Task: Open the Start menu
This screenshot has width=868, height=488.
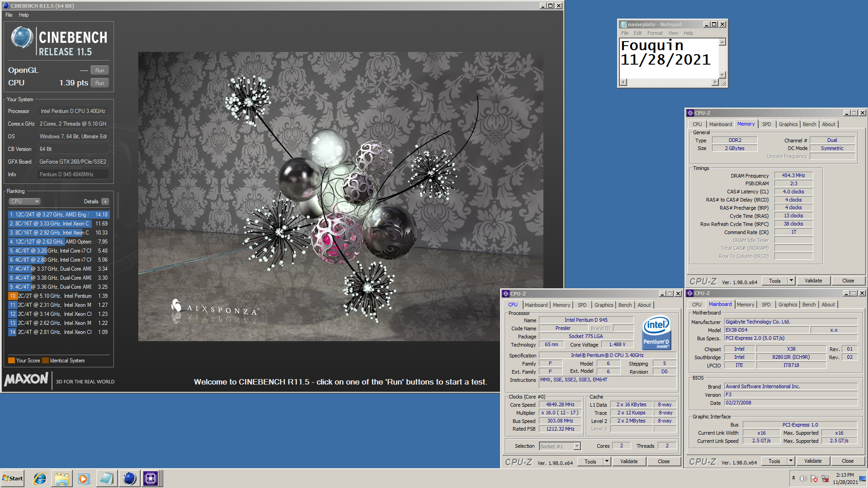Action: click(12, 478)
